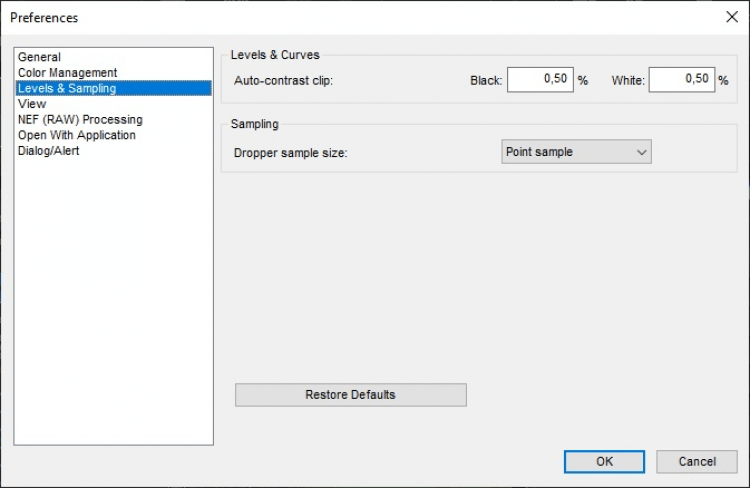Open the Color Management preferences
The width and height of the screenshot is (750, 488).
click(x=67, y=73)
